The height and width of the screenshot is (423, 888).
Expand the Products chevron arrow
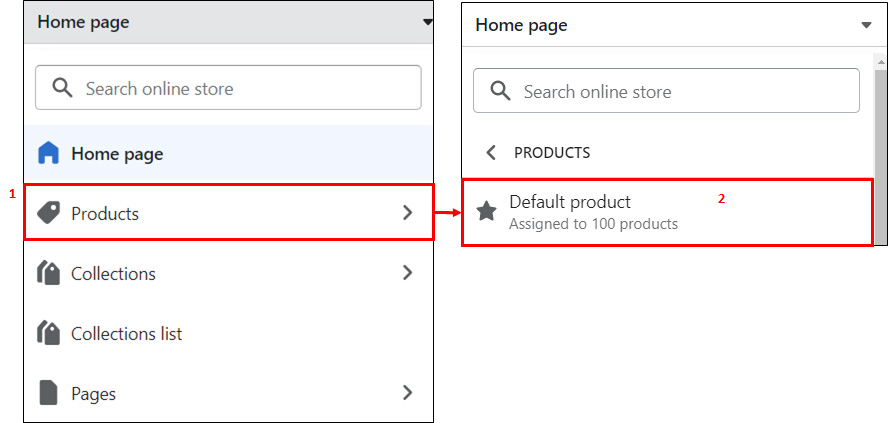[407, 213]
